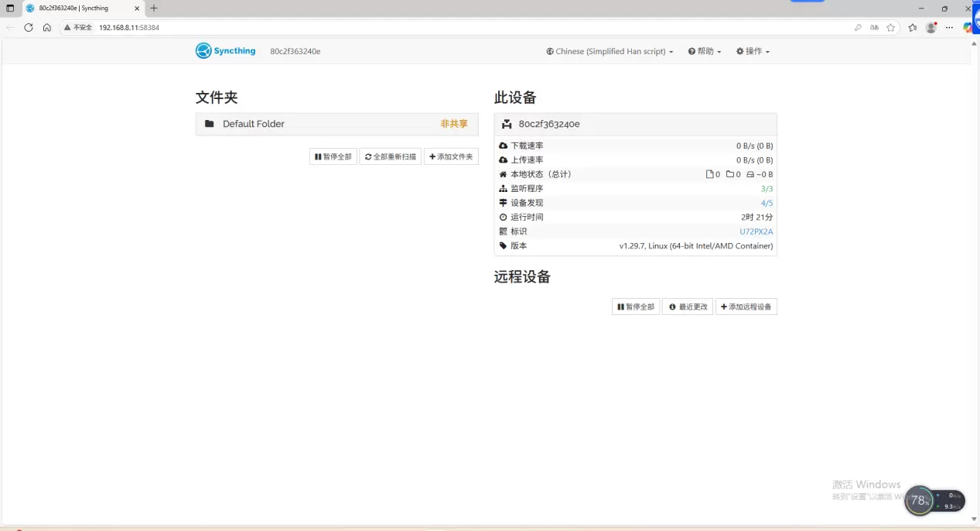Expand the Default Folder row

click(x=336, y=124)
